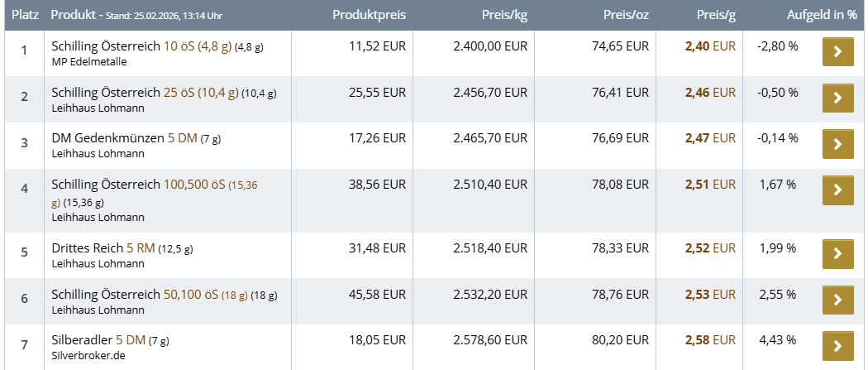Click arrow button for 100,500 öS row
This screenshot has width=868, height=370.
837,190
